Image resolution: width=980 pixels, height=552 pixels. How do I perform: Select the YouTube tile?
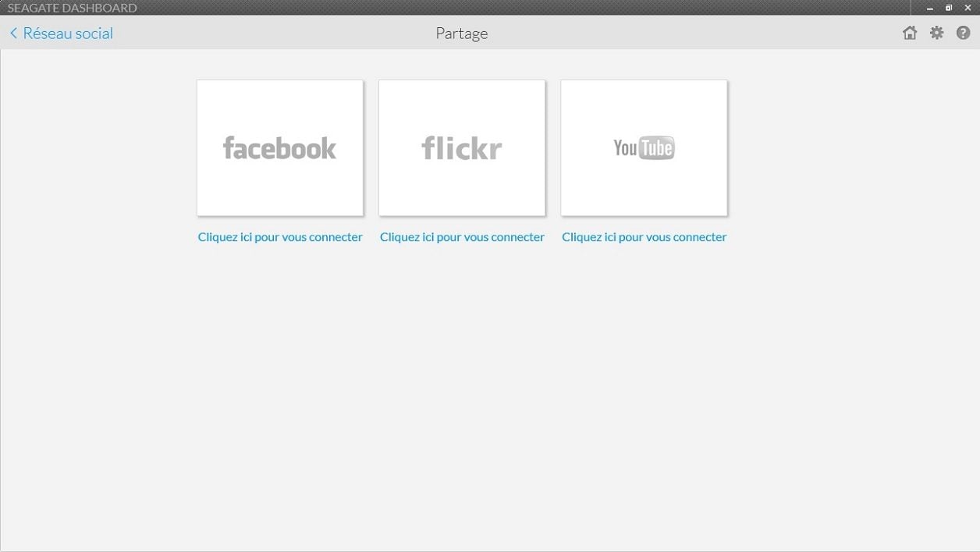point(644,148)
